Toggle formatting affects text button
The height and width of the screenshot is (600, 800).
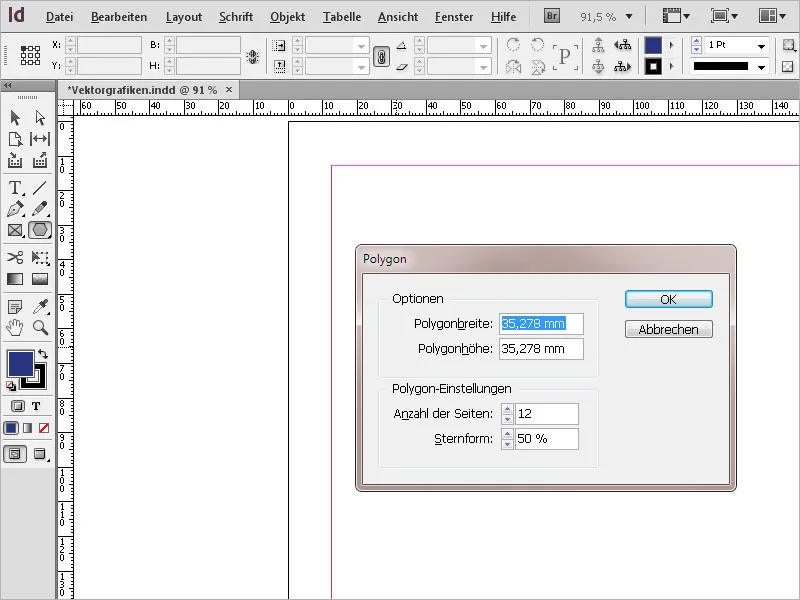pos(36,406)
